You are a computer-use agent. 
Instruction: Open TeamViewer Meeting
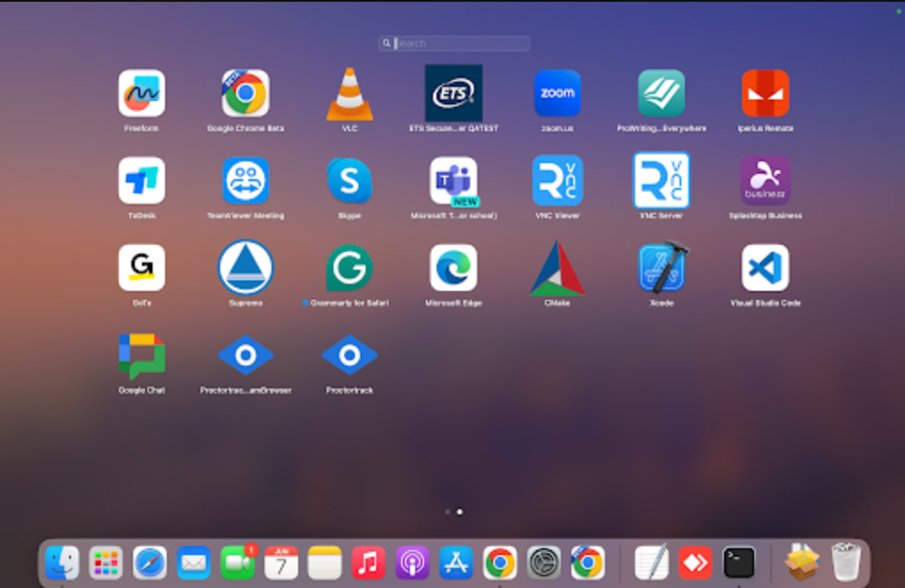(245, 181)
